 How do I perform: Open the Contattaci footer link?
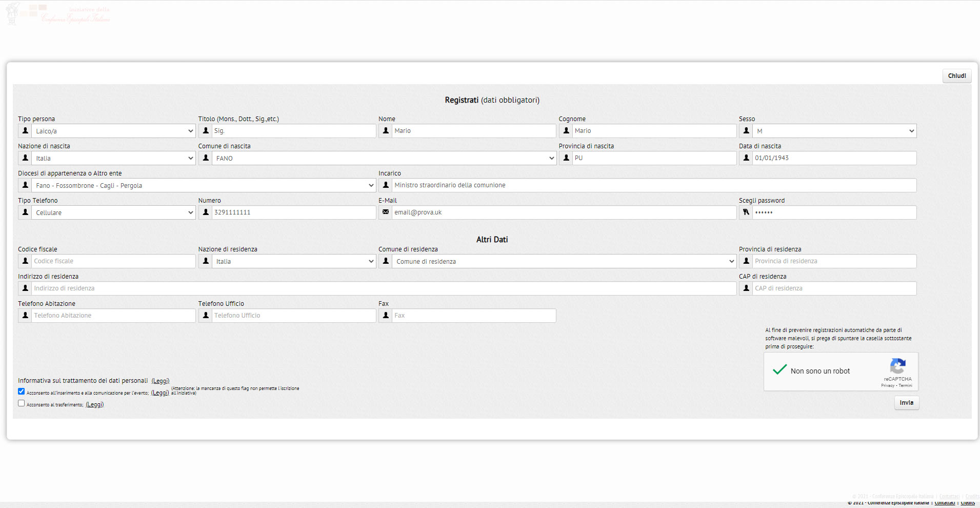click(x=945, y=503)
